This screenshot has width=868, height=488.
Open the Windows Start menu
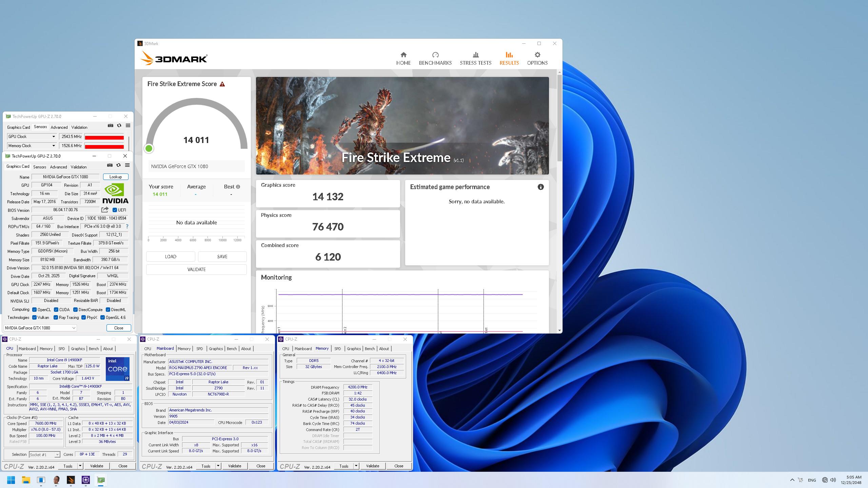pyautogui.click(x=11, y=480)
